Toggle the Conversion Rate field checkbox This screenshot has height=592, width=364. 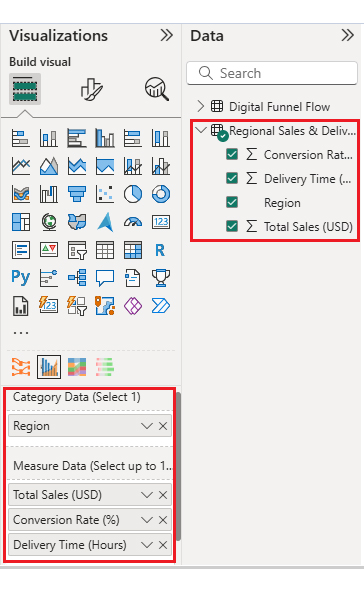point(232,154)
